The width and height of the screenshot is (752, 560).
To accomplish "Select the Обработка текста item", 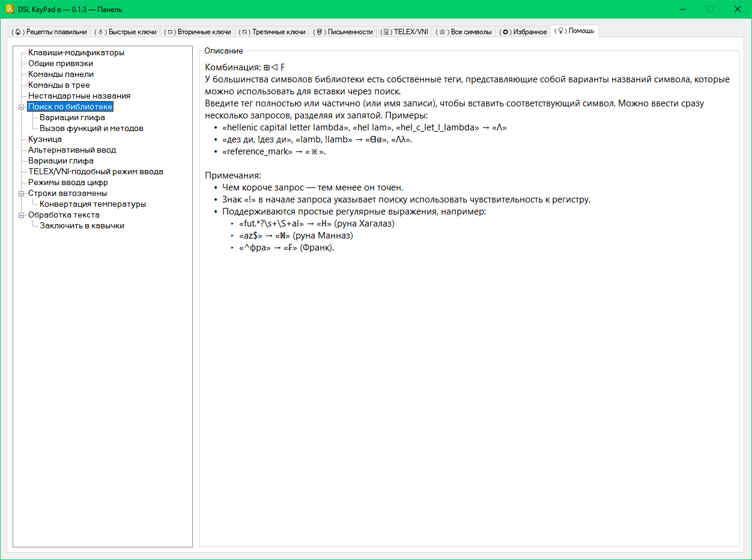I will pyautogui.click(x=64, y=215).
